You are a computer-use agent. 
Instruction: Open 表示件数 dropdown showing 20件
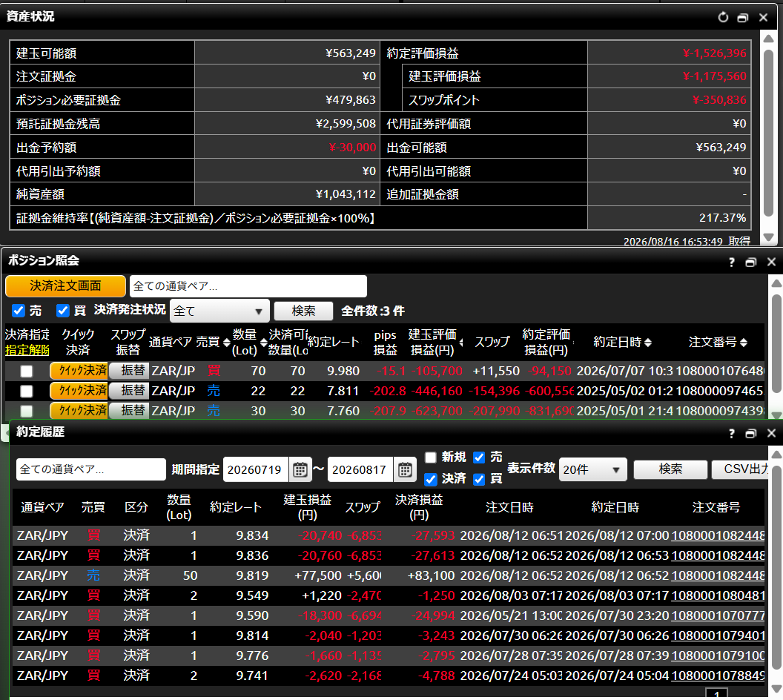click(592, 469)
